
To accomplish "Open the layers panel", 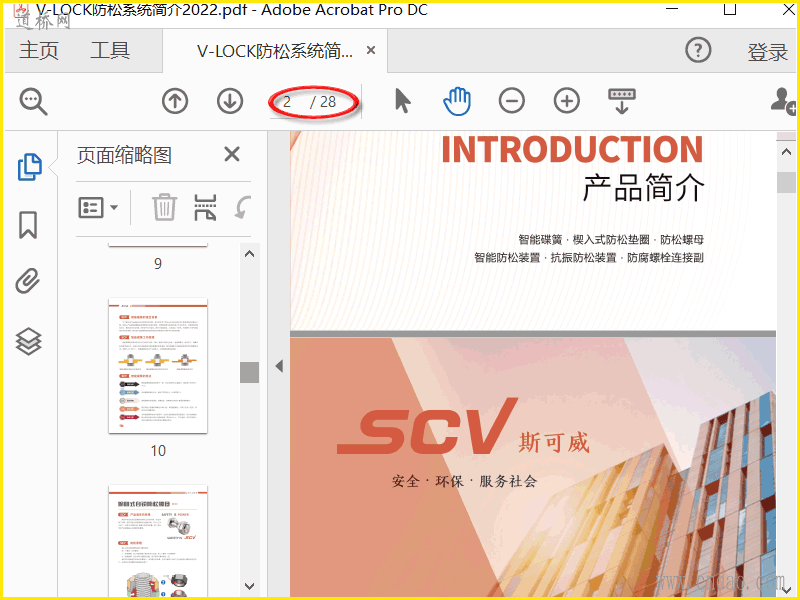I will click(x=29, y=341).
